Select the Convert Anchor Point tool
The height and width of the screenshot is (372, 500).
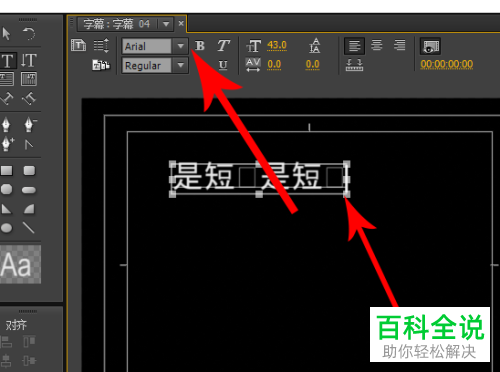click(29, 144)
